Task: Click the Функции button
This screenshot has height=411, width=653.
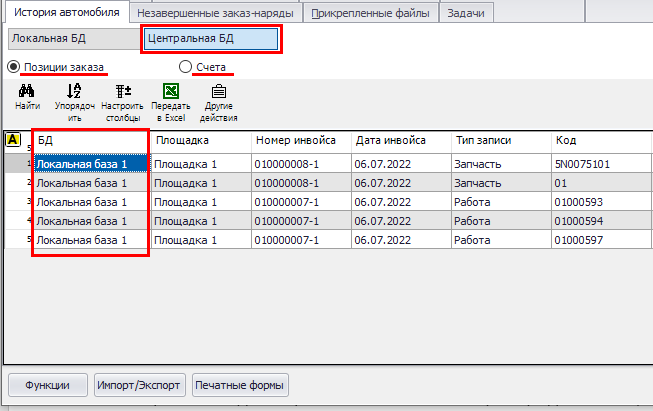Action: [47, 385]
